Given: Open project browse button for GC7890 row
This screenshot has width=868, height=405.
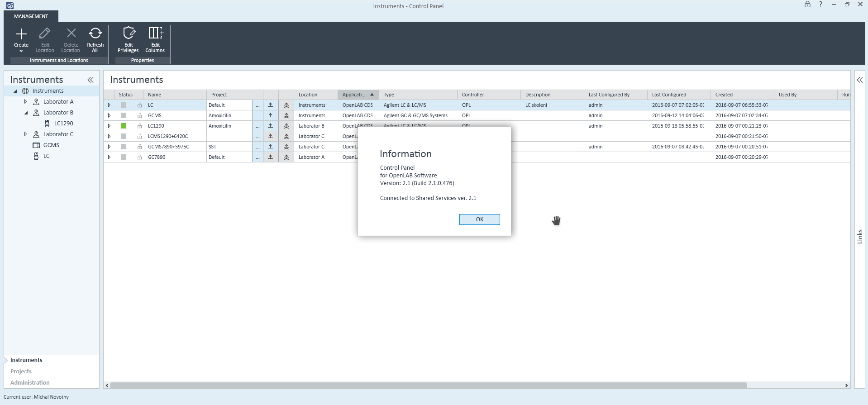Looking at the screenshot, I should click(258, 157).
